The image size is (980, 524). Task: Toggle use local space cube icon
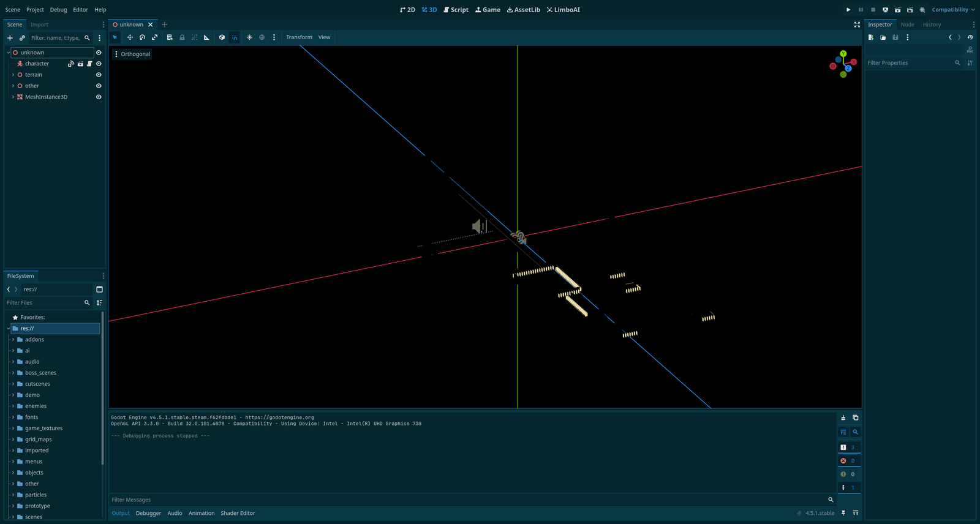pos(222,37)
